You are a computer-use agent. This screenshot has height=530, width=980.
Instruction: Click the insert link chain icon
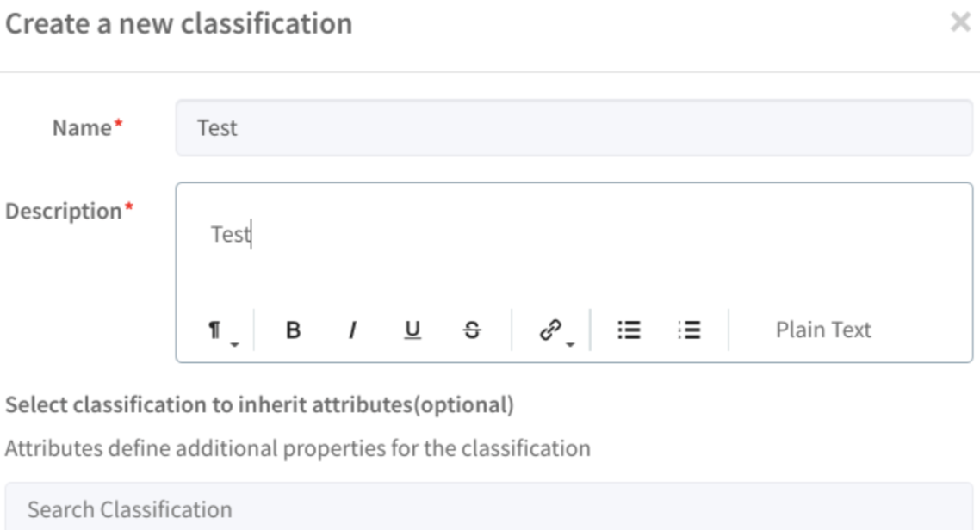point(549,330)
